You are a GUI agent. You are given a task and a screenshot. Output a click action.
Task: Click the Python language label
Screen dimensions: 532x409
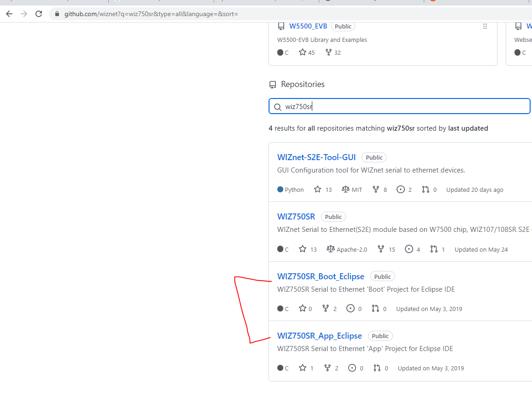291,190
